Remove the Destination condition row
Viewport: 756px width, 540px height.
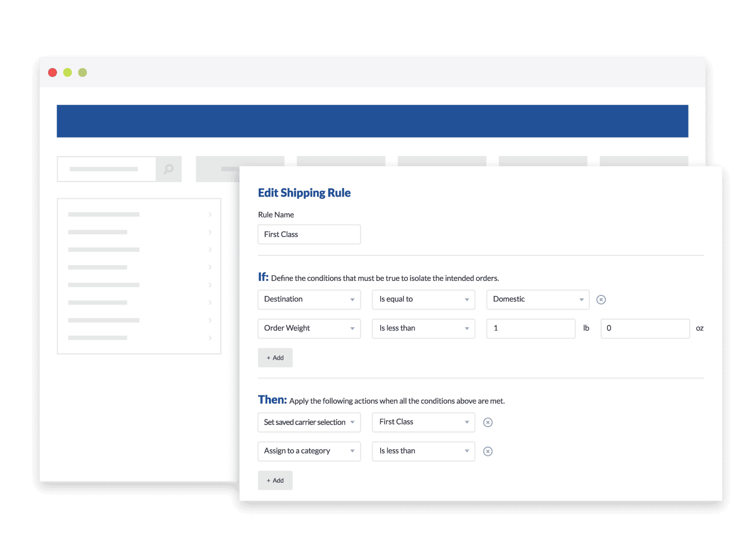pyautogui.click(x=600, y=300)
